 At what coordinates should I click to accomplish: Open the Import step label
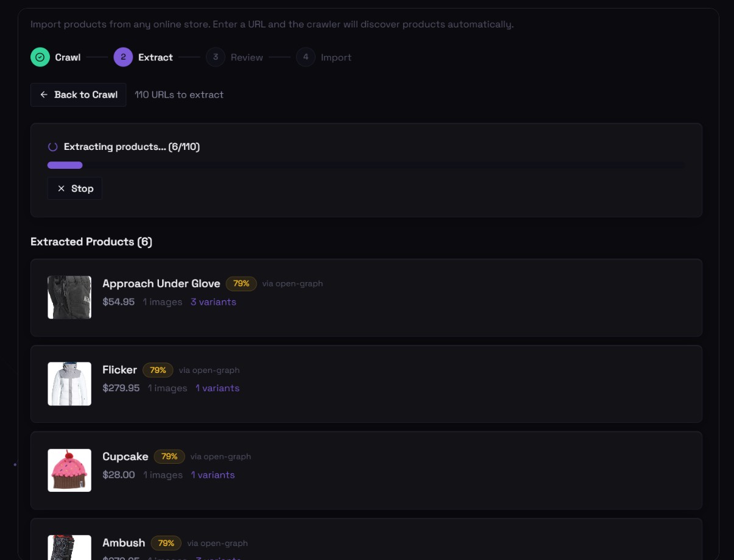tap(336, 57)
